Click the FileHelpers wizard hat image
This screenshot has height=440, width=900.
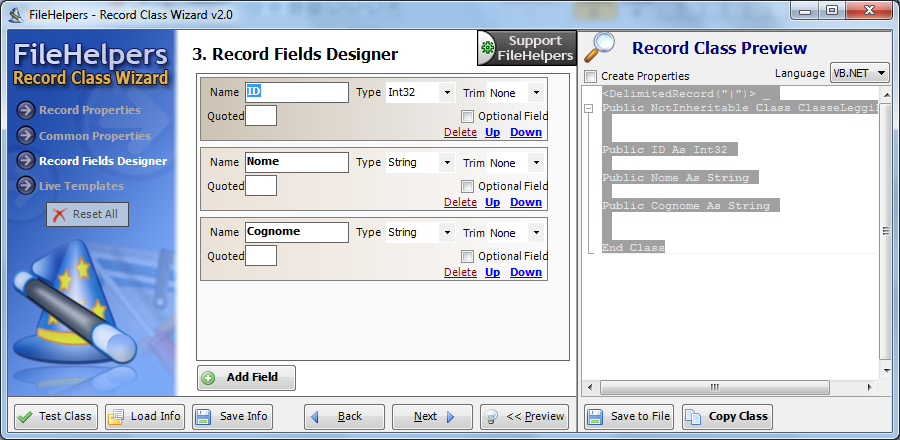pyautogui.click(x=75, y=304)
